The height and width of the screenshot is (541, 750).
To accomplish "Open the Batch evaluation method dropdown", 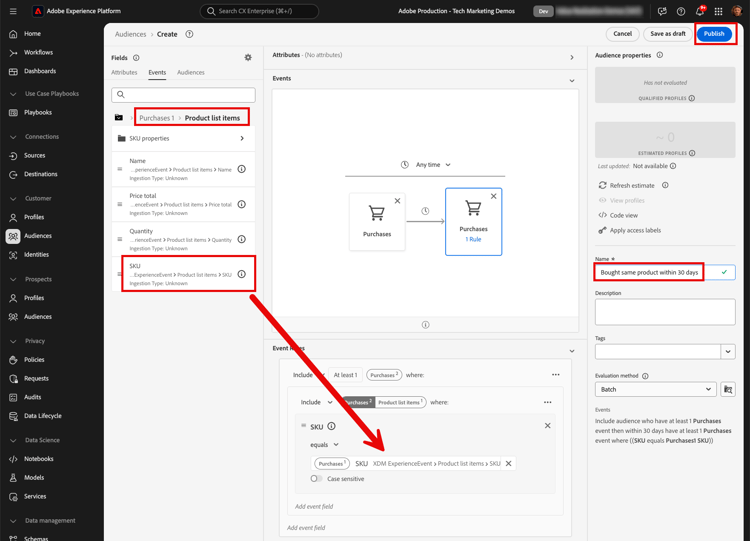I will pos(655,389).
